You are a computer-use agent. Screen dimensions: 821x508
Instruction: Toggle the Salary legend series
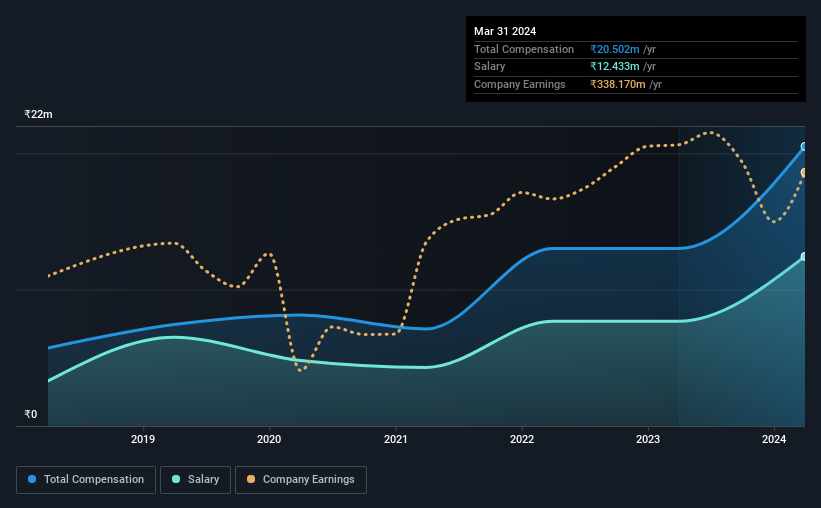coord(195,480)
